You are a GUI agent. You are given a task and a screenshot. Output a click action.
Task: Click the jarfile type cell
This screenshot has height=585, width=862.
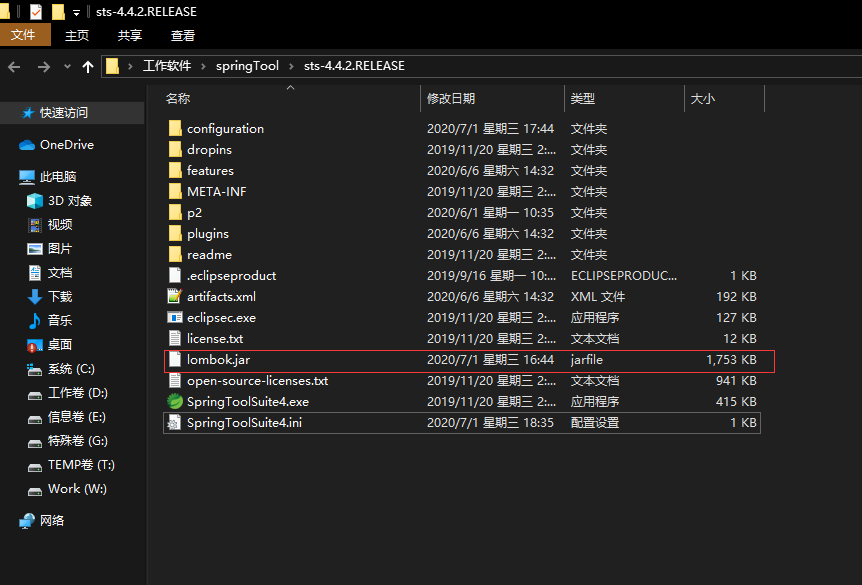[x=587, y=360]
